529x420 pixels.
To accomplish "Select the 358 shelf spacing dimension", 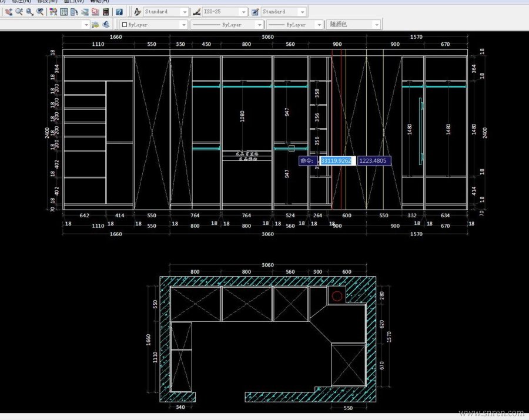I will click(317, 93).
